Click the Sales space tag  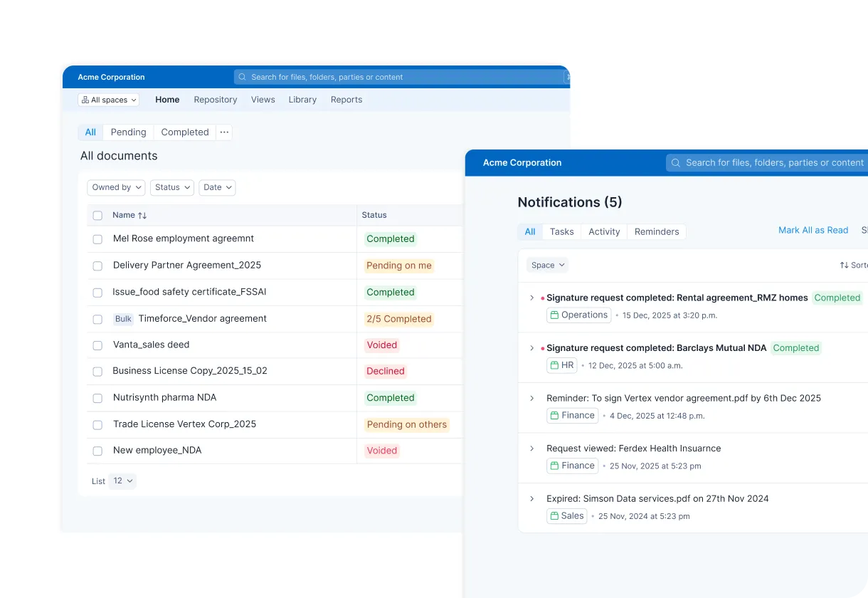coord(566,515)
